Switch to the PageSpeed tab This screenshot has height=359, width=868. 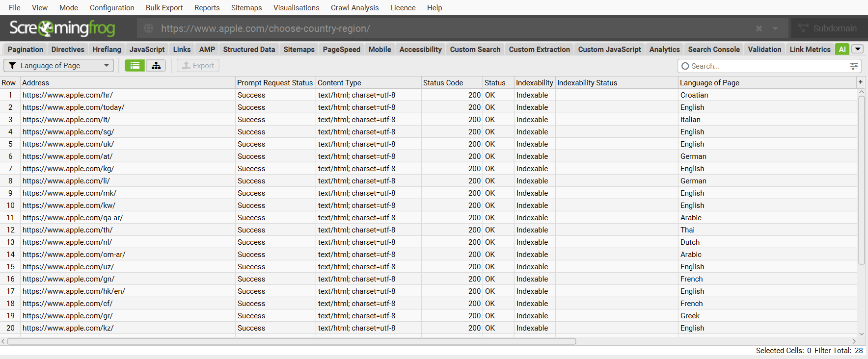coord(342,50)
